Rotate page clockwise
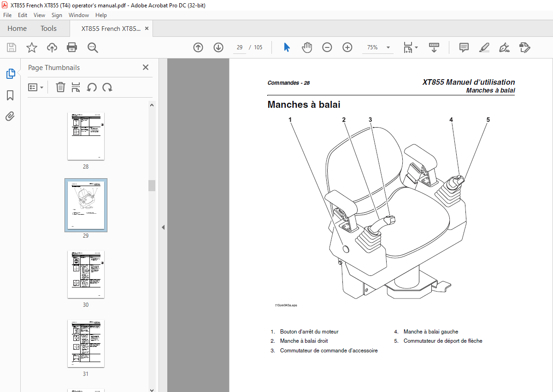The width and height of the screenshot is (553, 392). [x=107, y=87]
